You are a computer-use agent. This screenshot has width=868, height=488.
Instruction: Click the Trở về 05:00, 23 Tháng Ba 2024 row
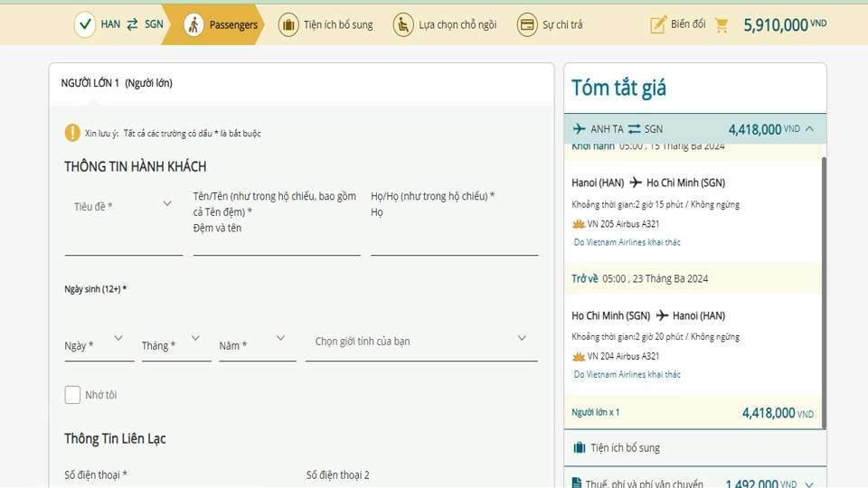pyautogui.click(x=693, y=279)
